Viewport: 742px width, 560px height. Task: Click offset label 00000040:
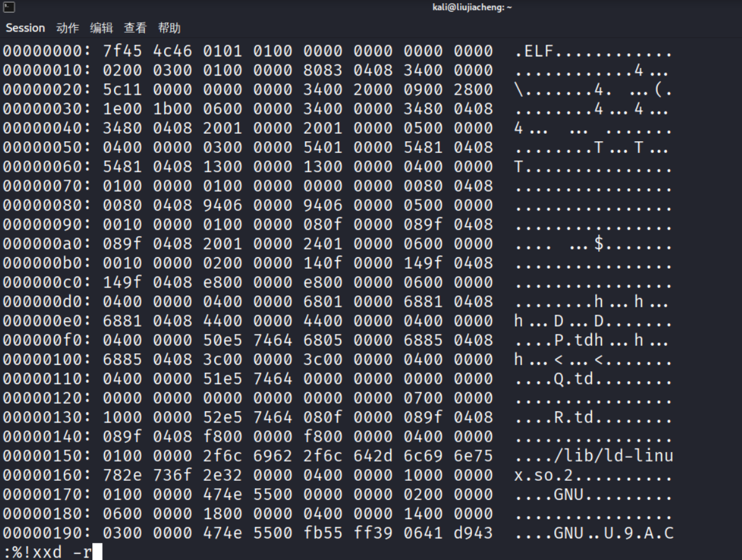(x=47, y=128)
